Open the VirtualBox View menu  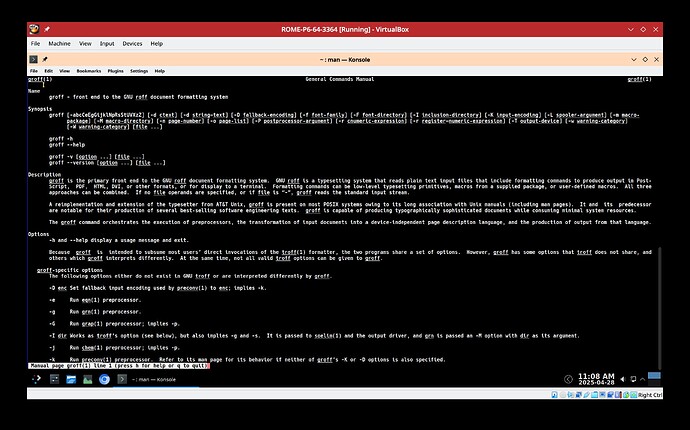tap(85, 44)
